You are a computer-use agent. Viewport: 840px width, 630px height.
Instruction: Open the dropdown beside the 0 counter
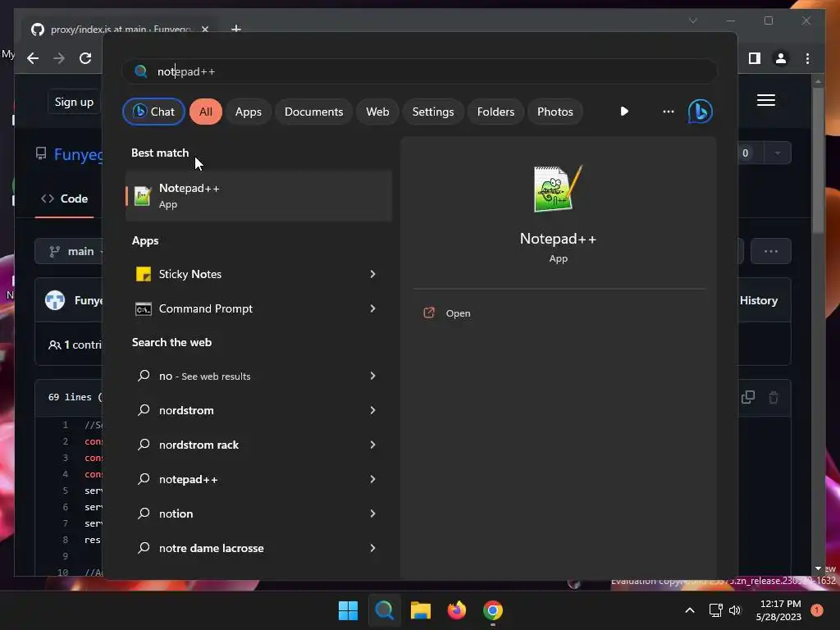click(778, 153)
